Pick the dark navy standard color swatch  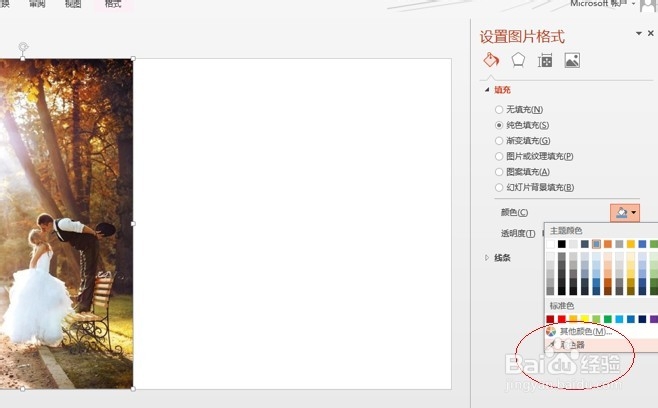[642, 319]
